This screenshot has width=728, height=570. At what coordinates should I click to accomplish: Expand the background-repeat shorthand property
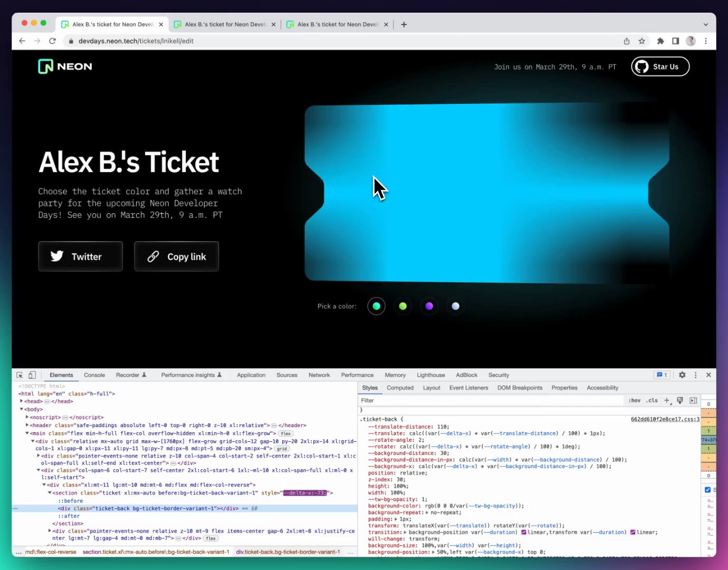pos(427,512)
